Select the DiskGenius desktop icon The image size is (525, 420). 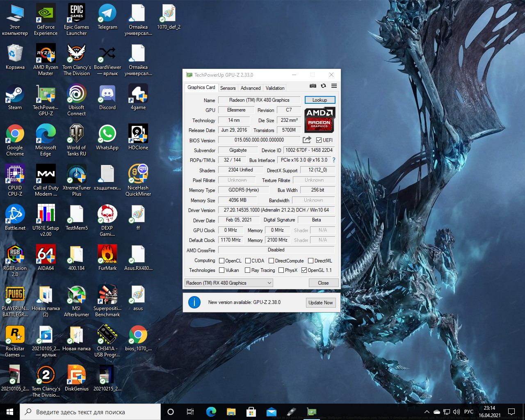point(77,379)
